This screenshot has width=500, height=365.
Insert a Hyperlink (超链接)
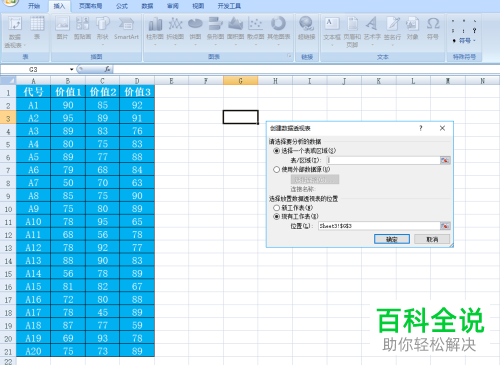tap(306, 28)
